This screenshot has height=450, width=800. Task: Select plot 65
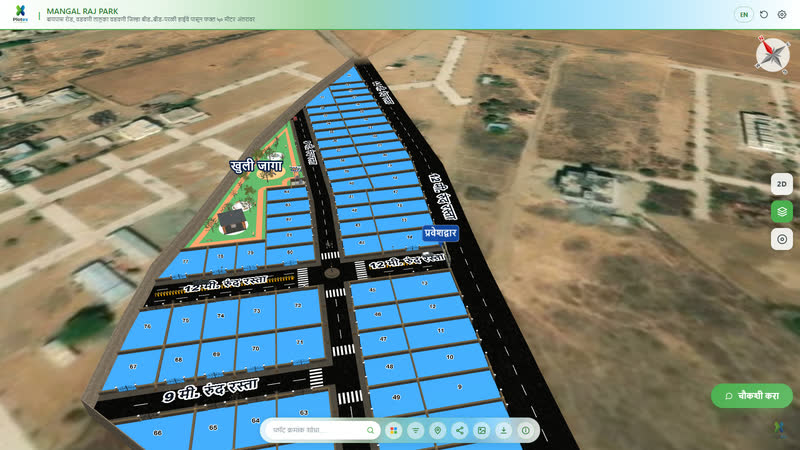pyautogui.click(x=213, y=429)
